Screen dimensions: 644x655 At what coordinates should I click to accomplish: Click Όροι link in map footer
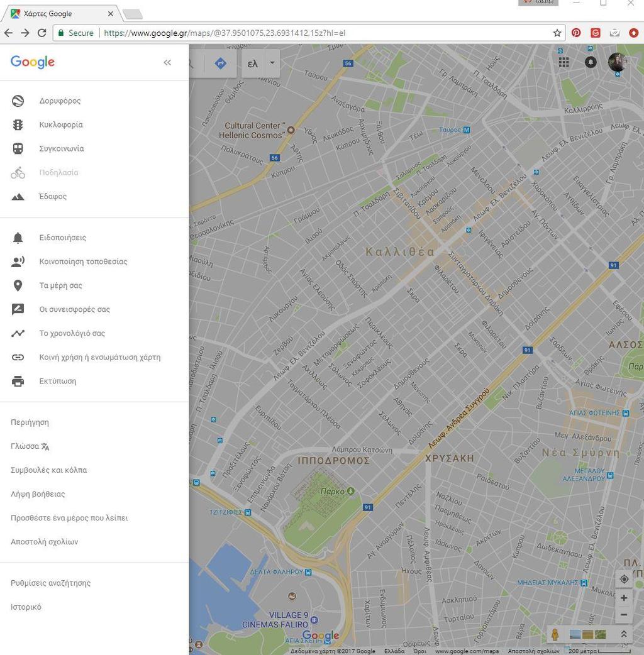click(x=419, y=651)
